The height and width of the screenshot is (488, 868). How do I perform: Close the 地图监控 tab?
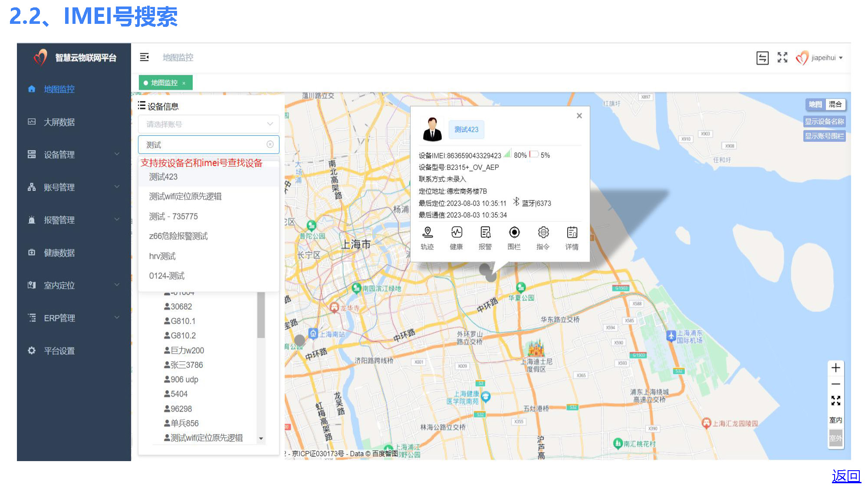coord(184,83)
